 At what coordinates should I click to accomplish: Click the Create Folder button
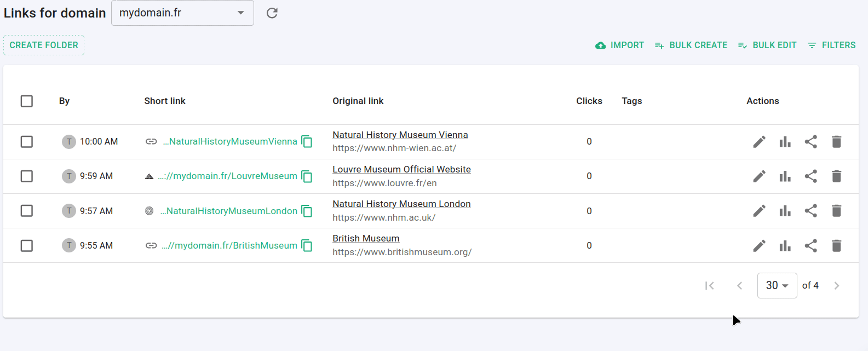click(44, 45)
